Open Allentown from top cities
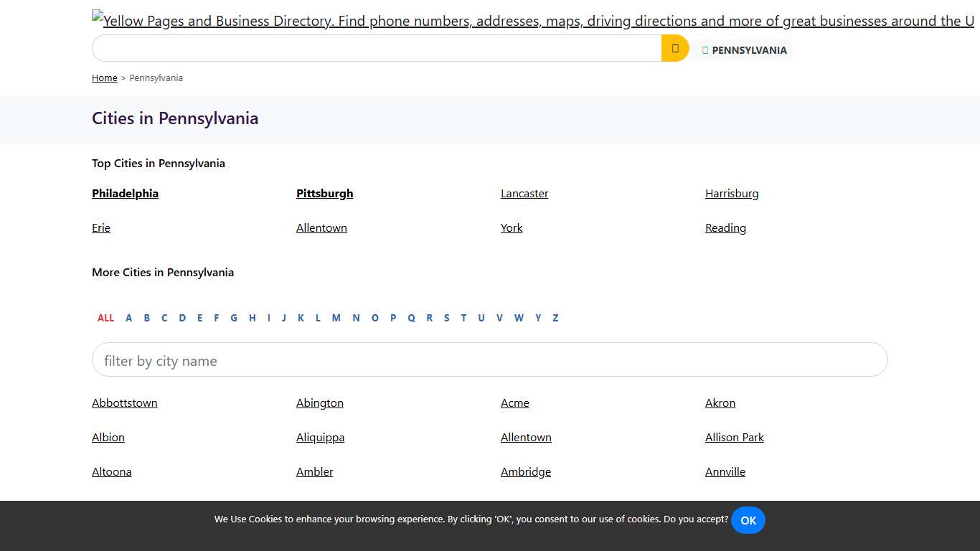The height and width of the screenshot is (551, 980). [x=321, y=227]
